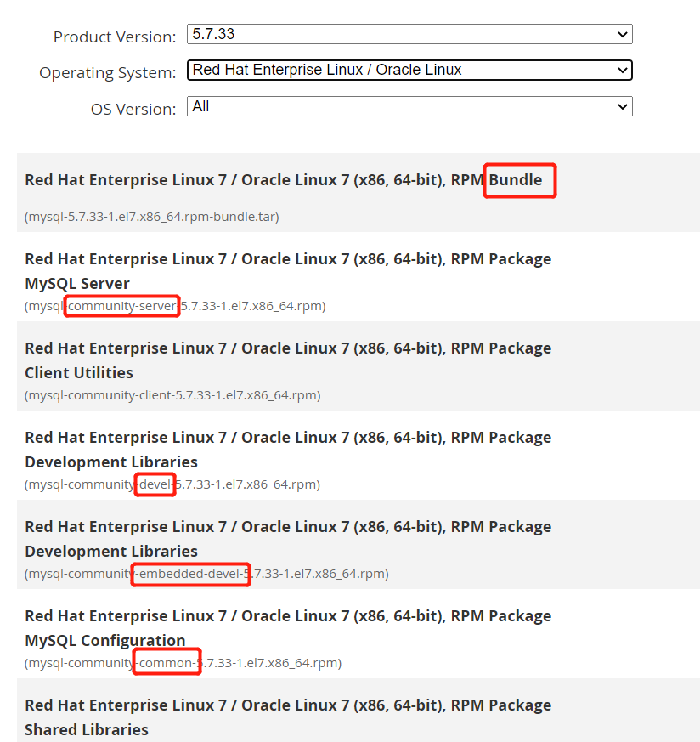Open the Operating System dropdown
The height and width of the screenshot is (742, 700).
click(409, 70)
